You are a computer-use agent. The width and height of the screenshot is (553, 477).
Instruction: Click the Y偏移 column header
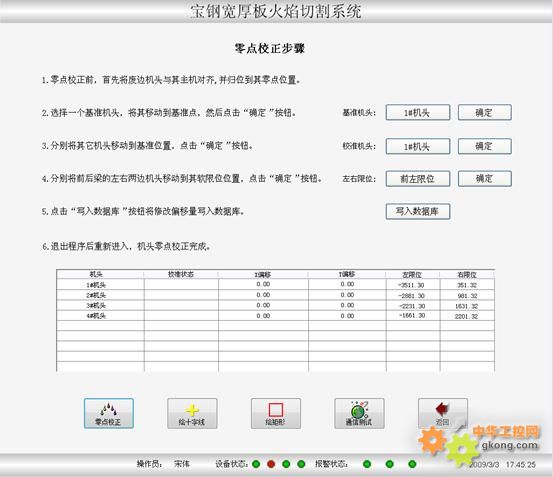click(x=347, y=274)
